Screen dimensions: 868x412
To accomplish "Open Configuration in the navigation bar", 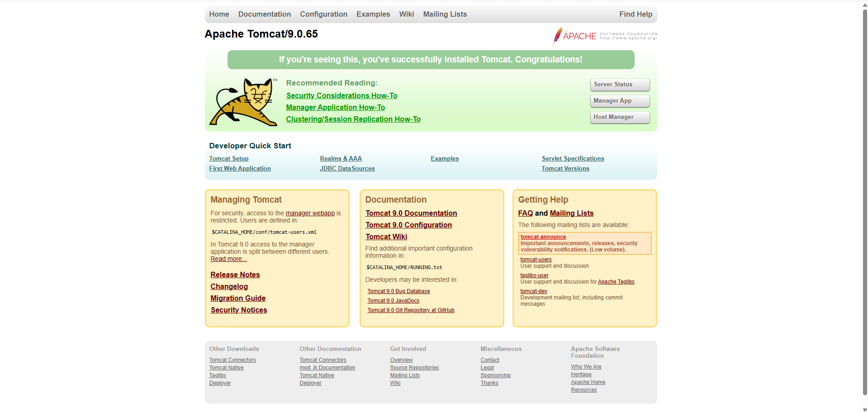I will [324, 14].
